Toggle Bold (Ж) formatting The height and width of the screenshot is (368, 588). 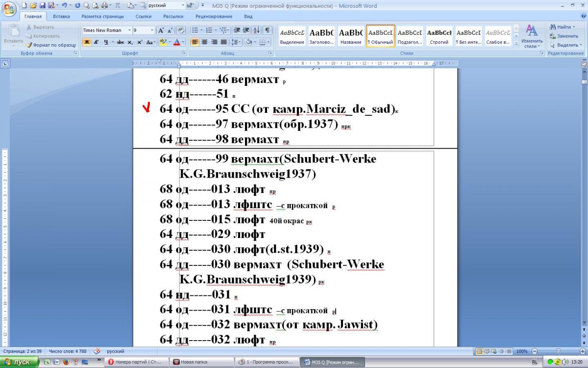pyautogui.click(x=86, y=42)
